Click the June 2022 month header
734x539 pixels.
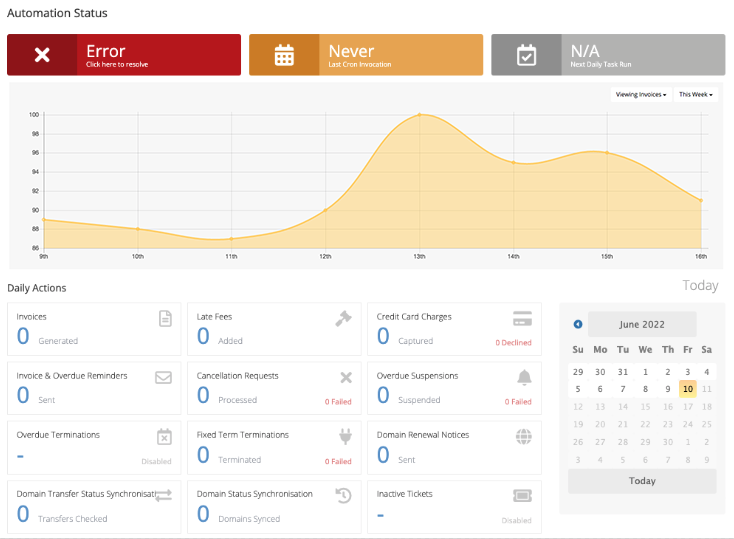tap(642, 324)
